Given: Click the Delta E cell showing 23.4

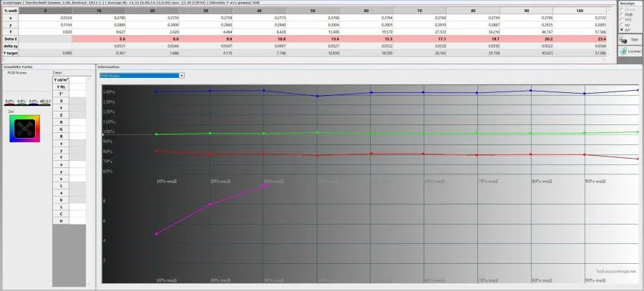Looking at the screenshot, I should [x=580, y=39].
